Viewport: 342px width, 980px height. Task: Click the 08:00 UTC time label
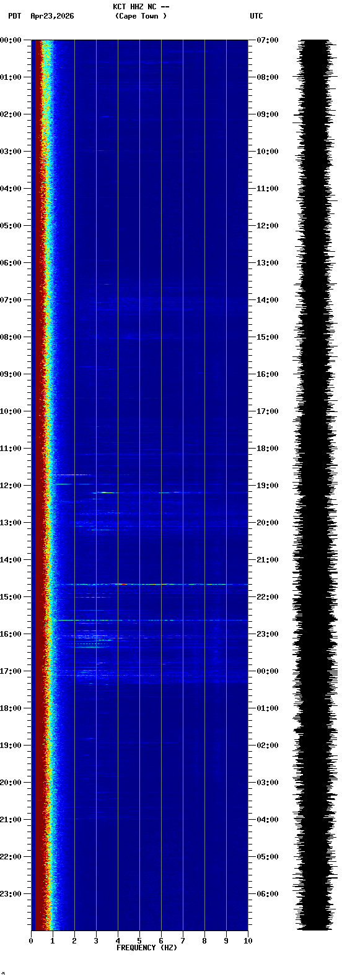click(x=268, y=77)
